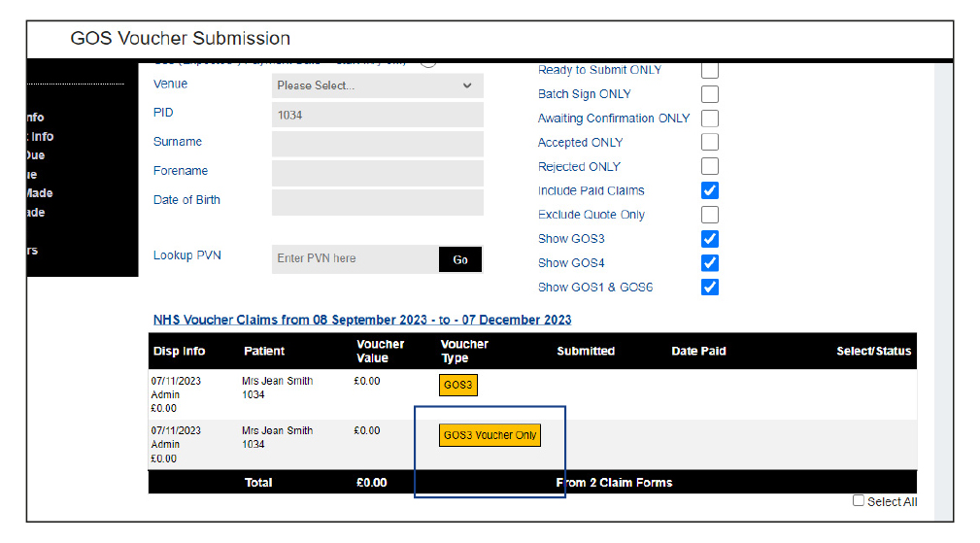This screenshot has width=980, height=543.
Task: Open the NHS Voucher Claims date range link
Action: [x=362, y=320]
